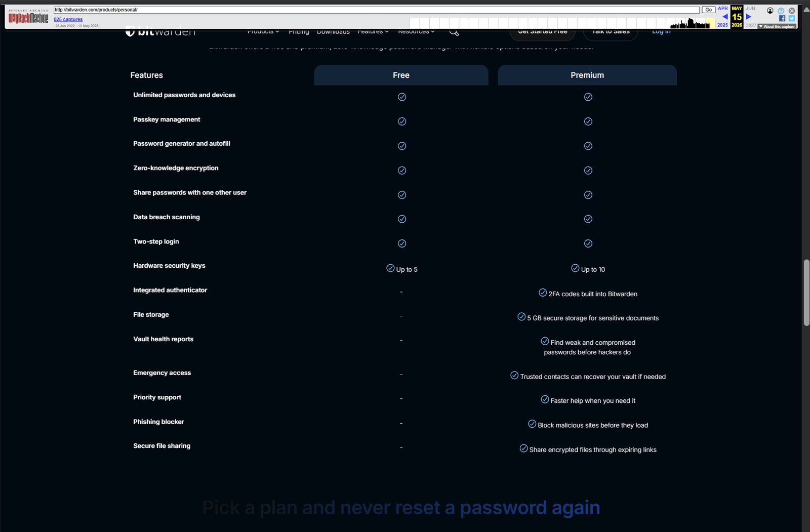Share this capture on Twitter
The height and width of the screenshot is (532, 810).
[x=792, y=19]
